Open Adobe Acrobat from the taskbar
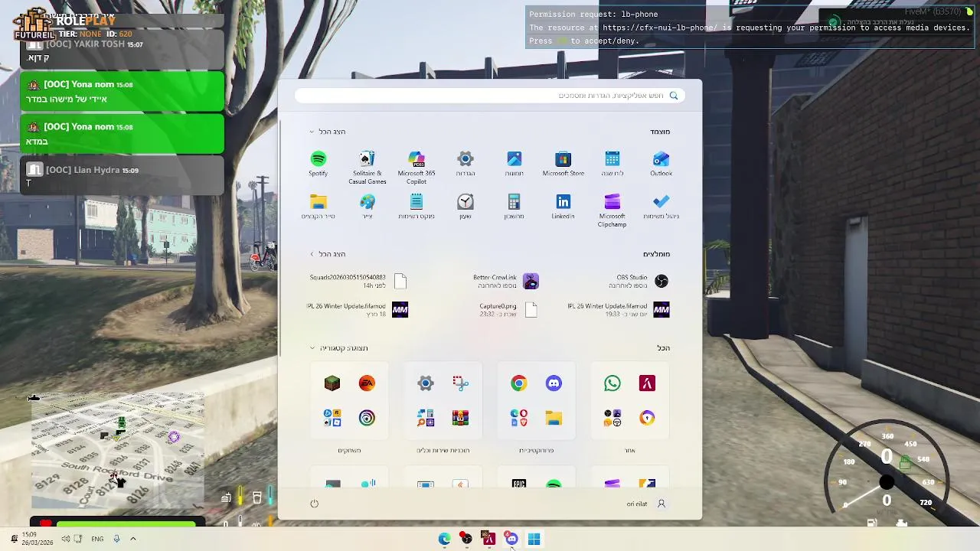 (488, 540)
